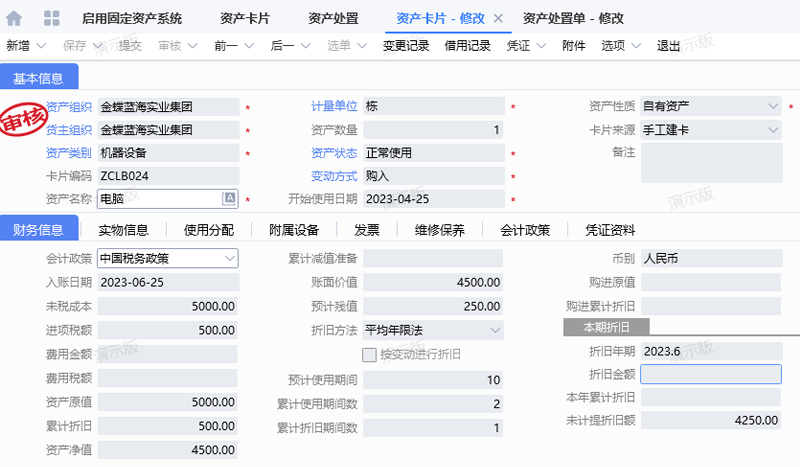Screen dimensions: 800x467
Task: Open the 会计政策 tab
Action: pos(525,230)
